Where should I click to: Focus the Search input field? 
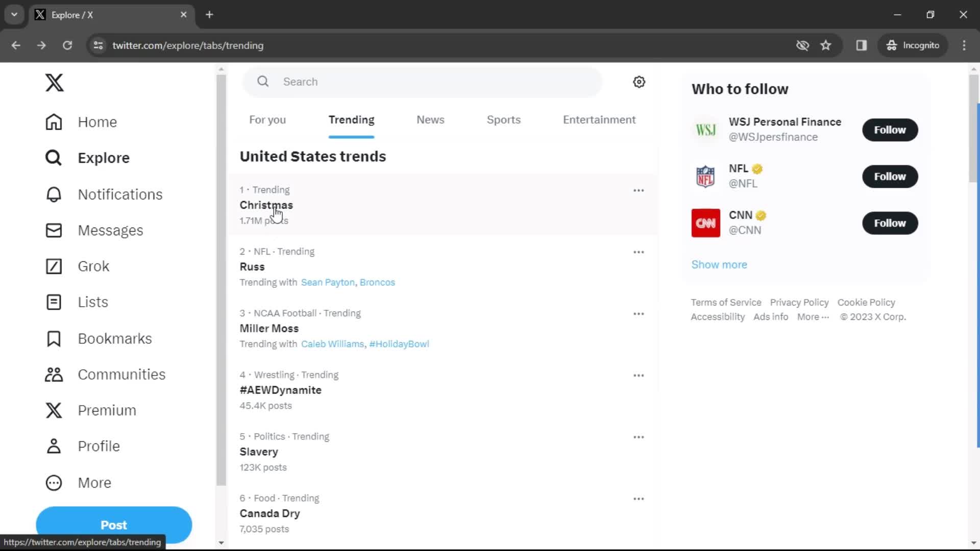point(423,82)
